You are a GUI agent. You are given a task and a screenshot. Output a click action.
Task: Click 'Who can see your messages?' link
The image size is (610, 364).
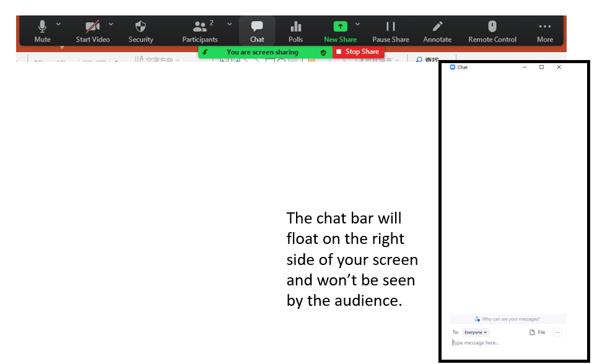click(508, 319)
